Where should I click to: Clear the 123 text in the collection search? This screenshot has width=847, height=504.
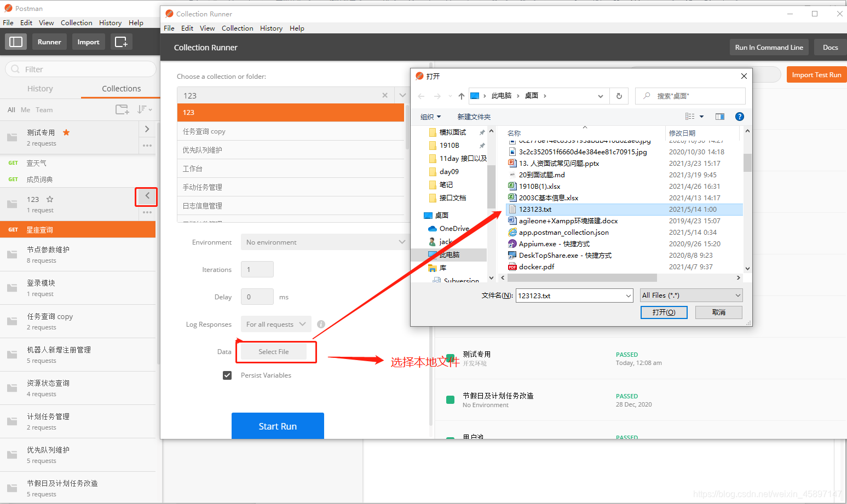click(x=385, y=95)
